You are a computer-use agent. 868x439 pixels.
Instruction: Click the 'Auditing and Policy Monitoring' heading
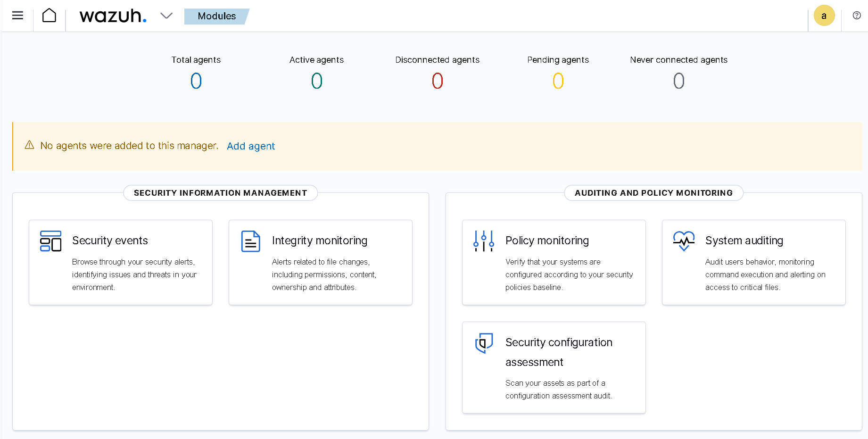click(653, 193)
